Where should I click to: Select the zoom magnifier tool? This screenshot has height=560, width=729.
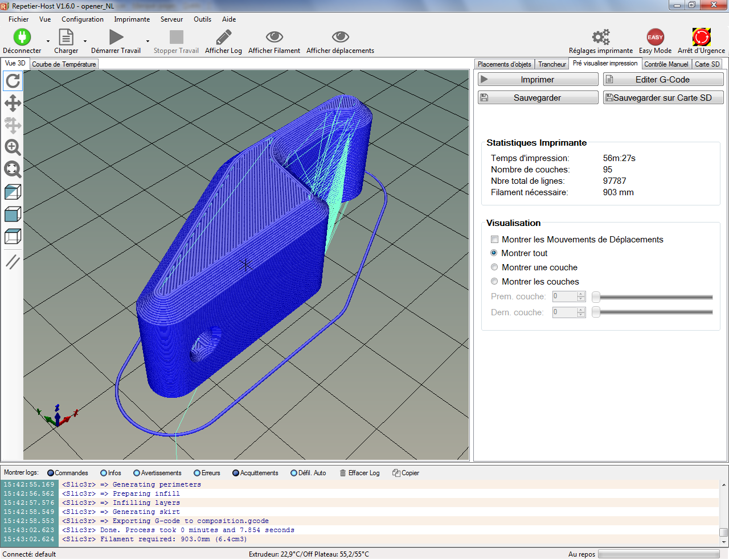coord(13,147)
